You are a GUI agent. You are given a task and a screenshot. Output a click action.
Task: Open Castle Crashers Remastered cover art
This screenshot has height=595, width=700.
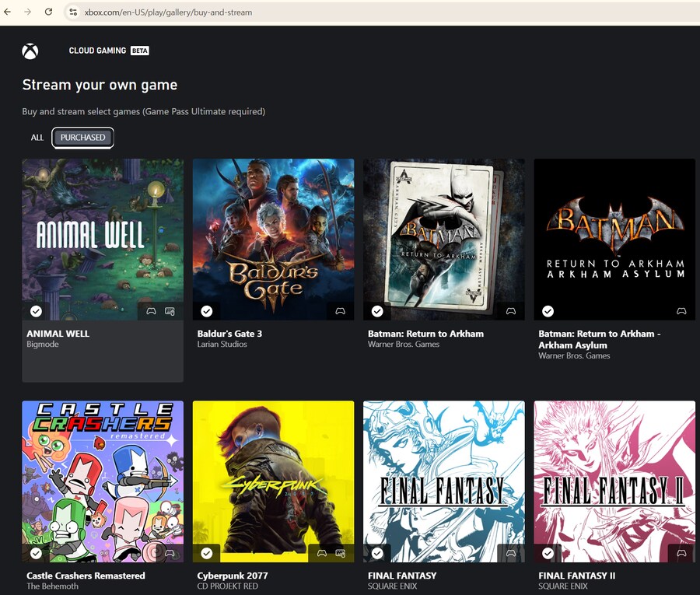click(x=103, y=481)
